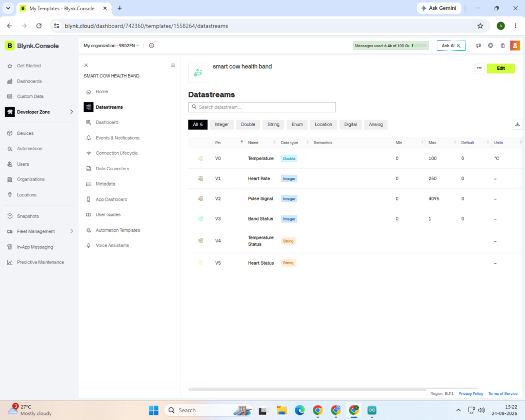
Task: Go to Devices page
Action: [25, 133]
